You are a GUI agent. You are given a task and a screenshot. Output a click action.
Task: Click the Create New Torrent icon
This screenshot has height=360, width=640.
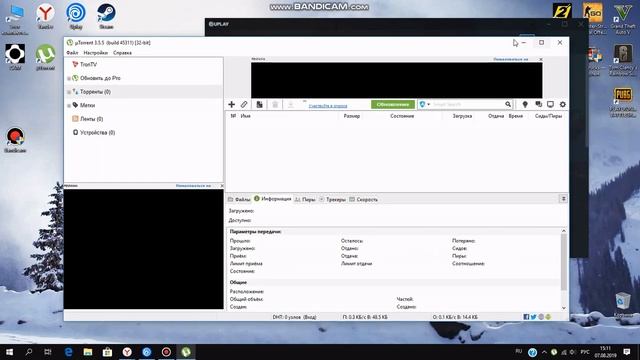[260, 104]
